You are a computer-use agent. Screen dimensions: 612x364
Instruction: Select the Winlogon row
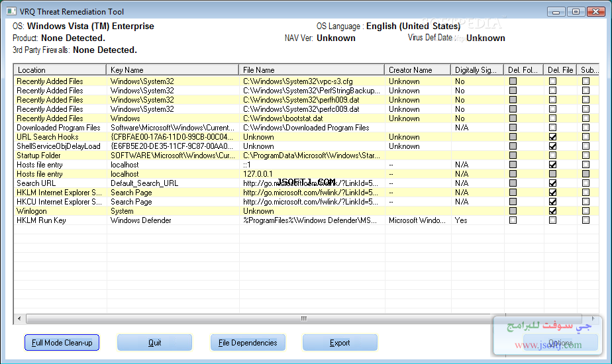point(306,211)
